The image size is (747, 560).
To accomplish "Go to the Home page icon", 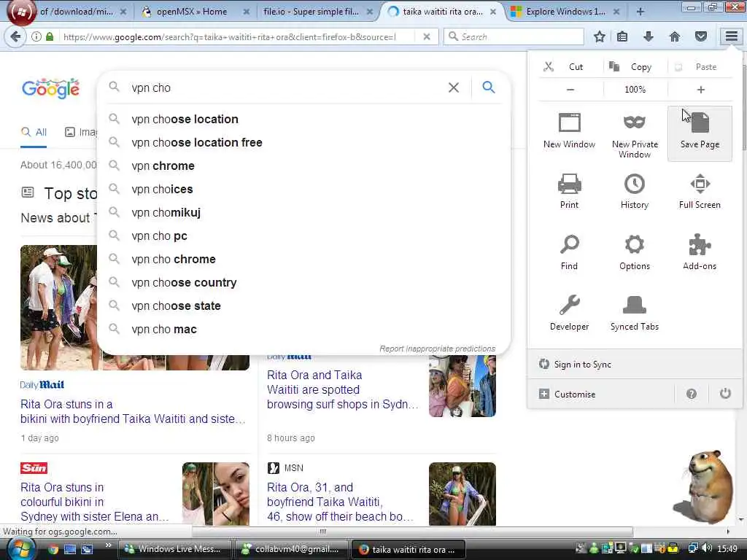I will pos(675,36).
